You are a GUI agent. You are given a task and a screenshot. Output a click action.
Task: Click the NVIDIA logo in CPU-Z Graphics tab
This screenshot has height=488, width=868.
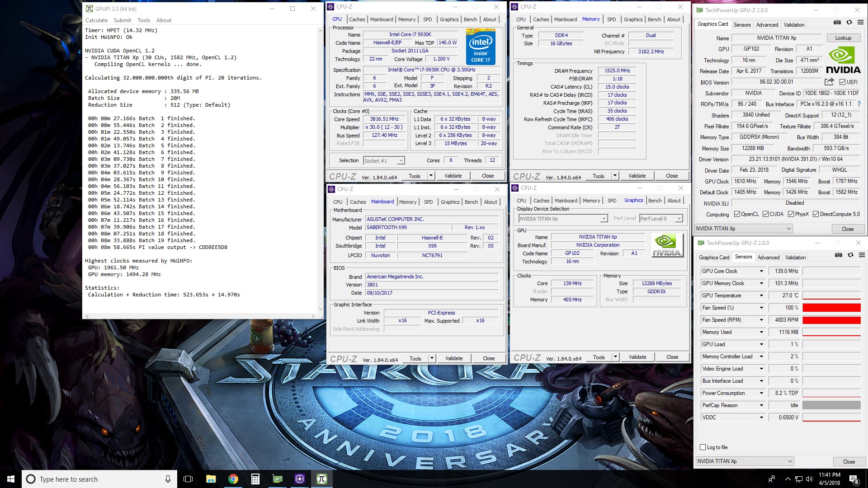pos(667,245)
